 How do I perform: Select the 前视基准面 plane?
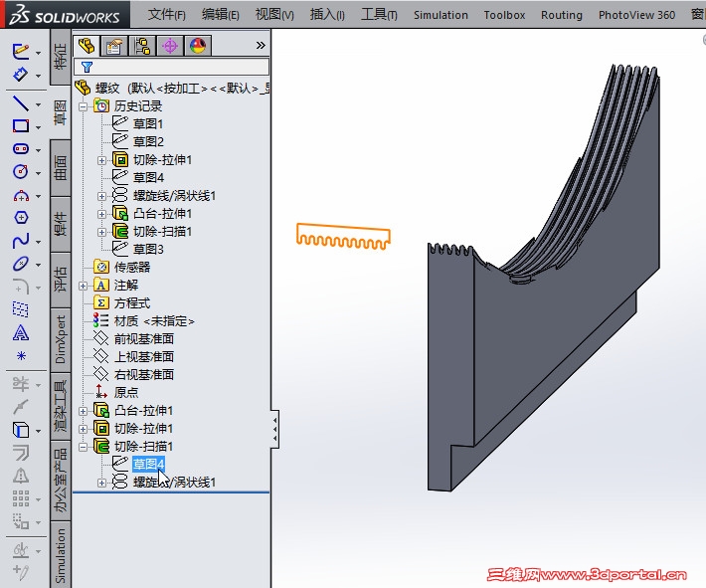click(143, 339)
